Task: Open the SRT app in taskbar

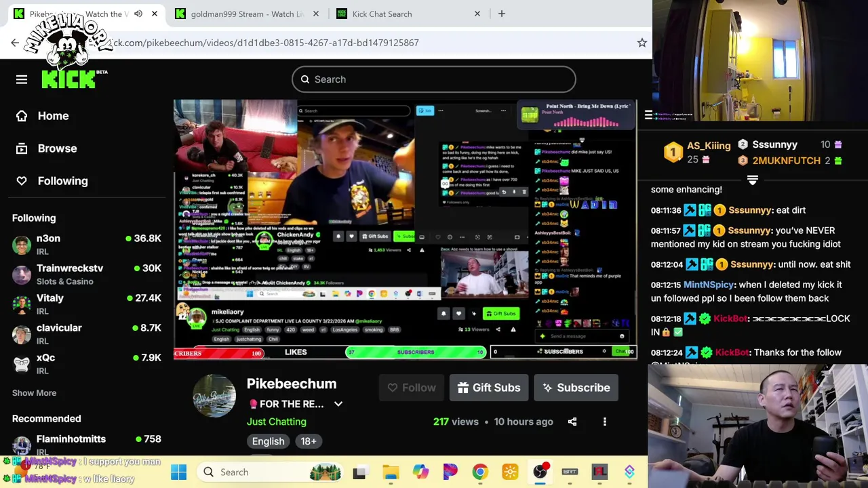Action: click(x=570, y=472)
